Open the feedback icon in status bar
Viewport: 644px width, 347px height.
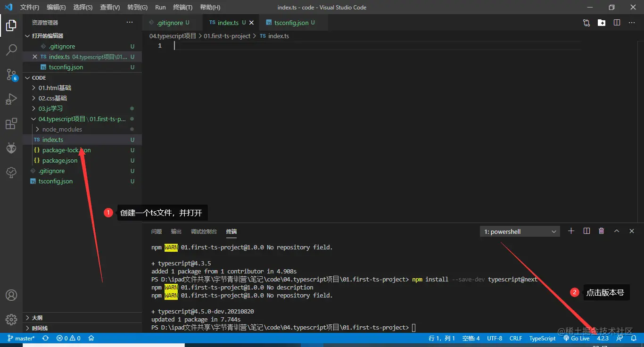click(619, 338)
